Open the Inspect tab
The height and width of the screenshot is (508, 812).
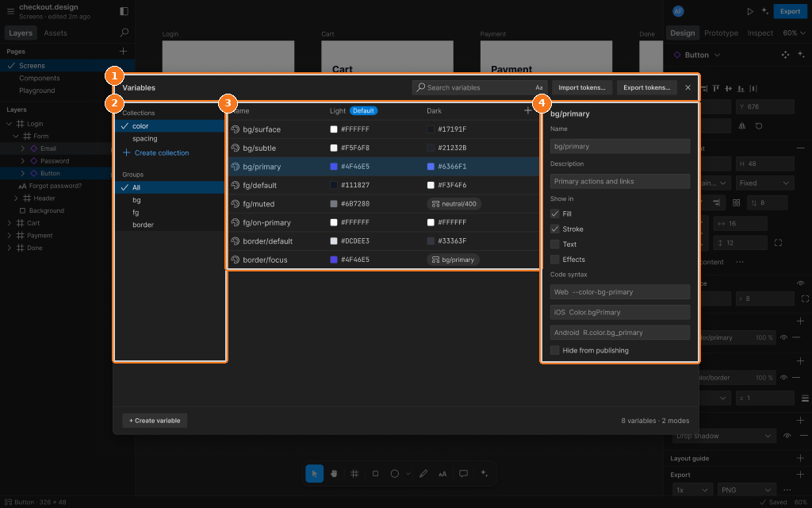coord(760,33)
